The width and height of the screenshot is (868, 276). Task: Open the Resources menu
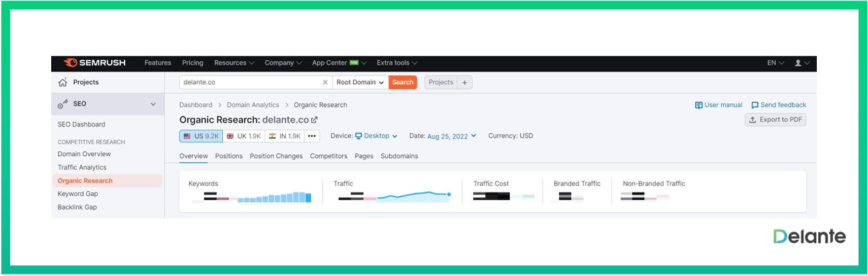(234, 63)
